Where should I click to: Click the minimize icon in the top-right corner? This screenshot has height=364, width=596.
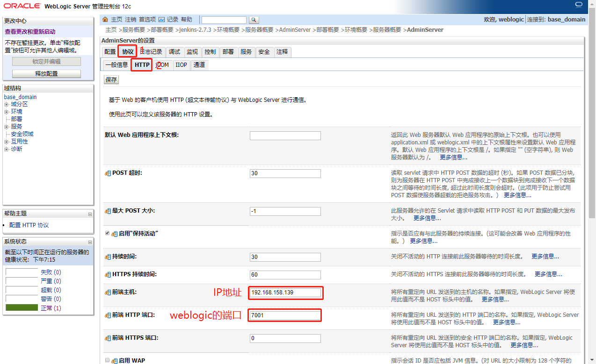(579, 5)
